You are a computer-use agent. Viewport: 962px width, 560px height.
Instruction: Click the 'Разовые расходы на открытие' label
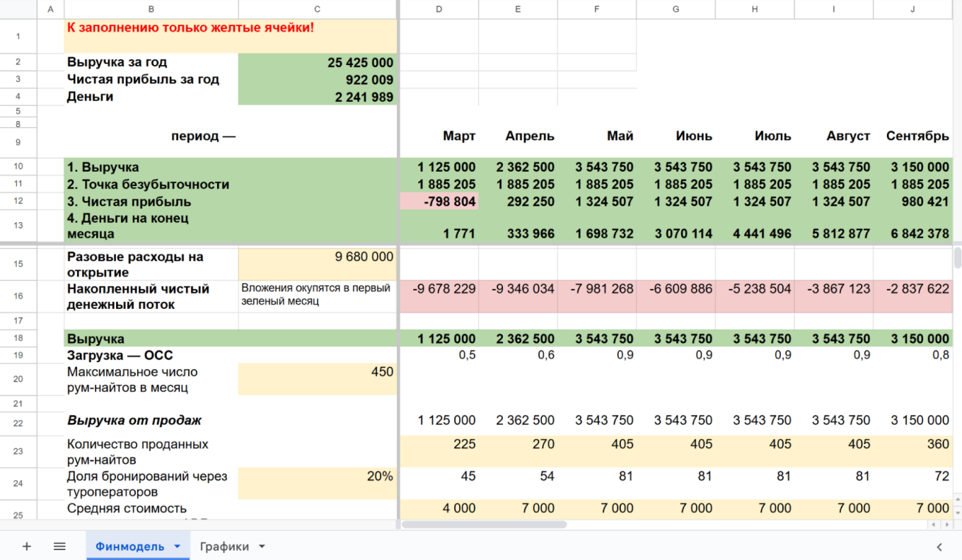(x=135, y=264)
